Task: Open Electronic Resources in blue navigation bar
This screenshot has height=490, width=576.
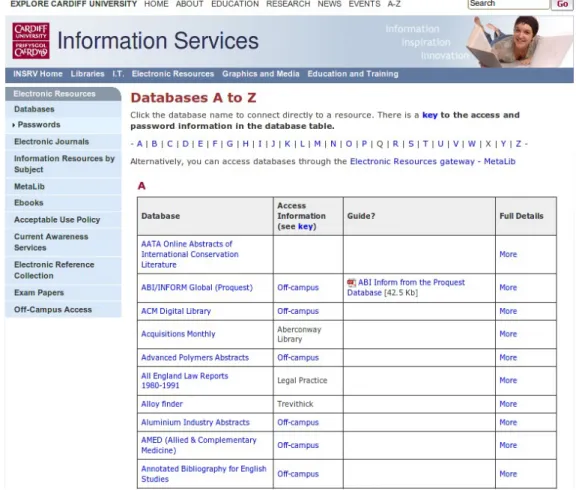Action: pos(173,74)
